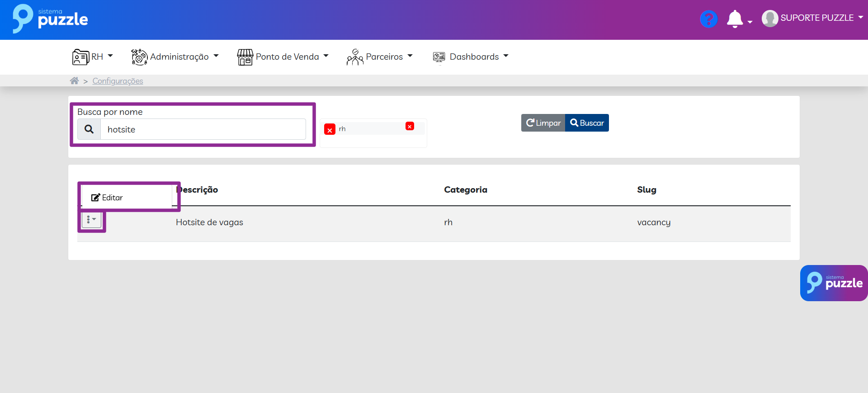Open the blue help question mark icon
This screenshot has height=393, width=868.
(708, 19)
